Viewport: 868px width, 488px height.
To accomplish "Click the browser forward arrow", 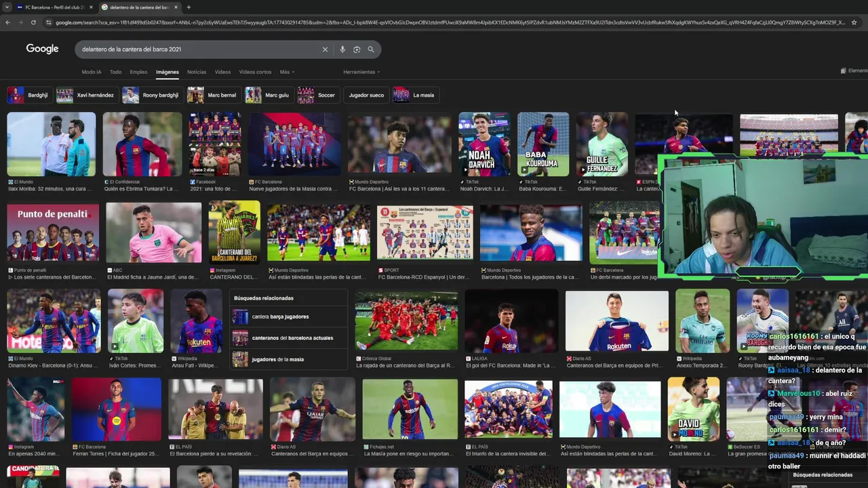I will pyautogui.click(x=20, y=22).
